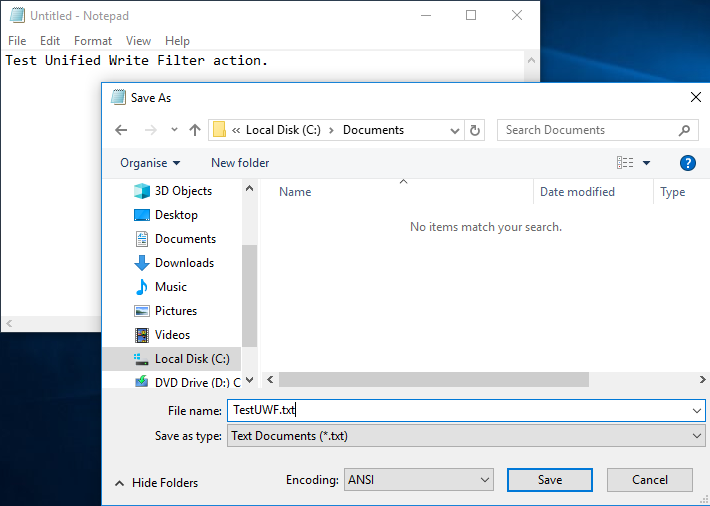The height and width of the screenshot is (506, 710).
Task: Refresh the Documents folder view
Action: 475,130
